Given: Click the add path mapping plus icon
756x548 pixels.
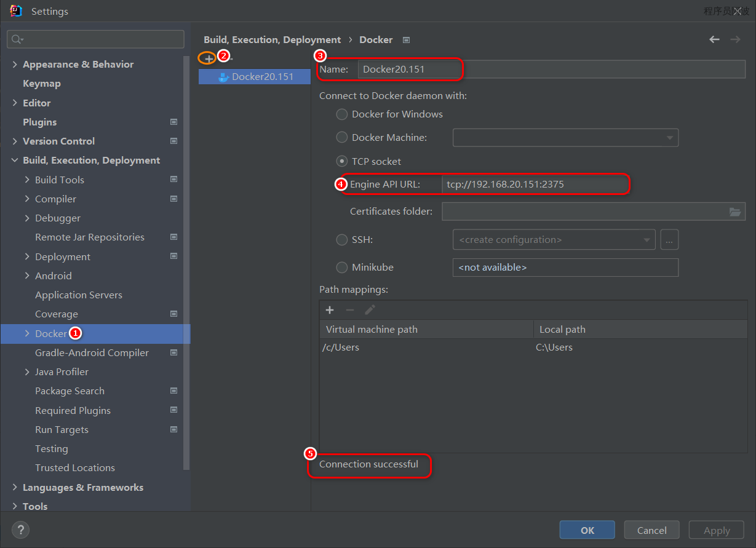Looking at the screenshot, I should tap(330, 310).
